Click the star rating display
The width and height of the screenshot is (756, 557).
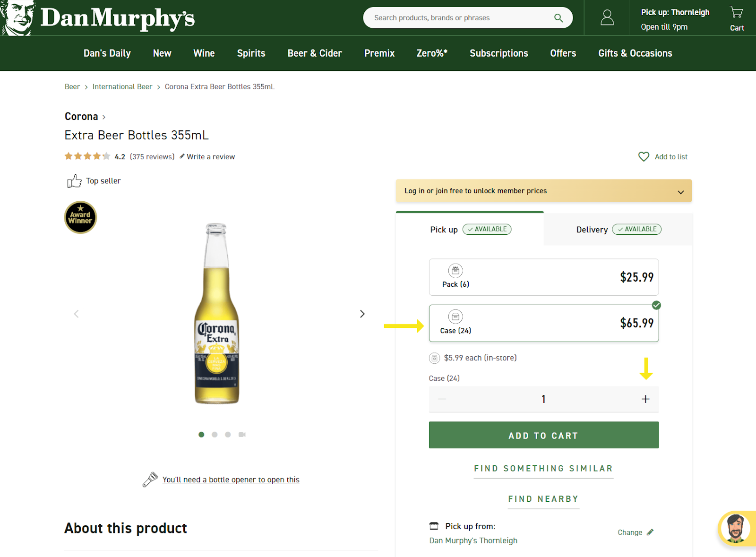87,156
